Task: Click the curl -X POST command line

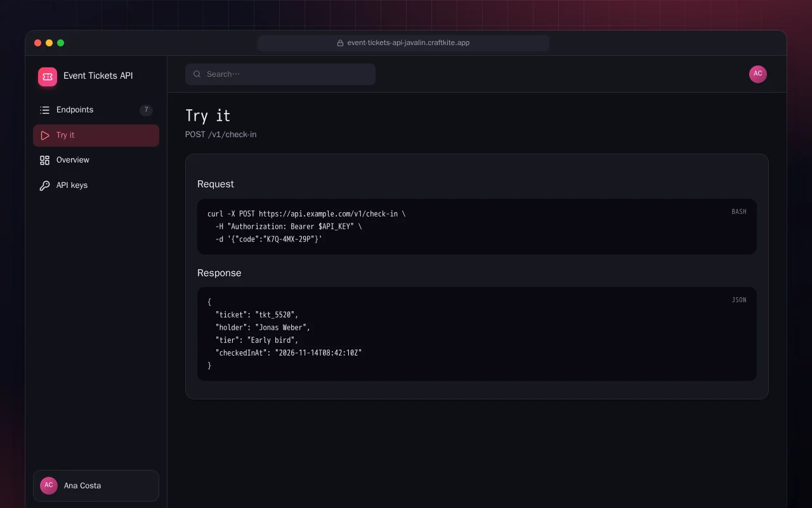Action: (x=306, y=214)
